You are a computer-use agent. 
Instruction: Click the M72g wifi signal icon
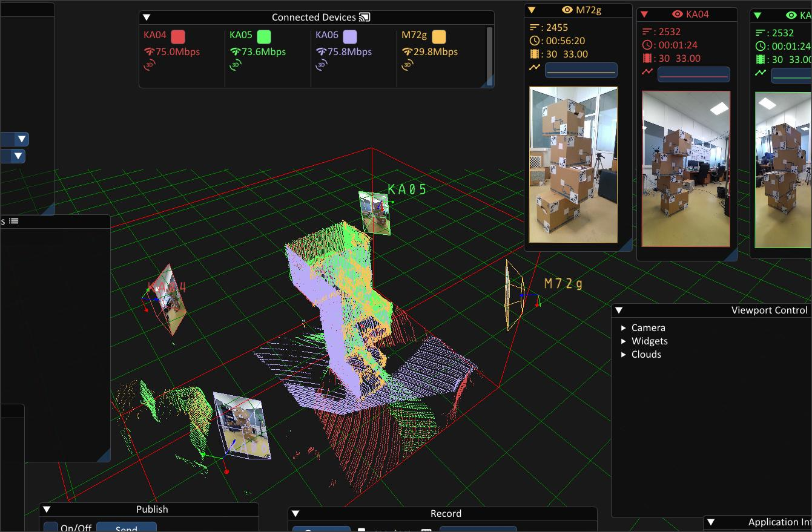pos(407,52)
